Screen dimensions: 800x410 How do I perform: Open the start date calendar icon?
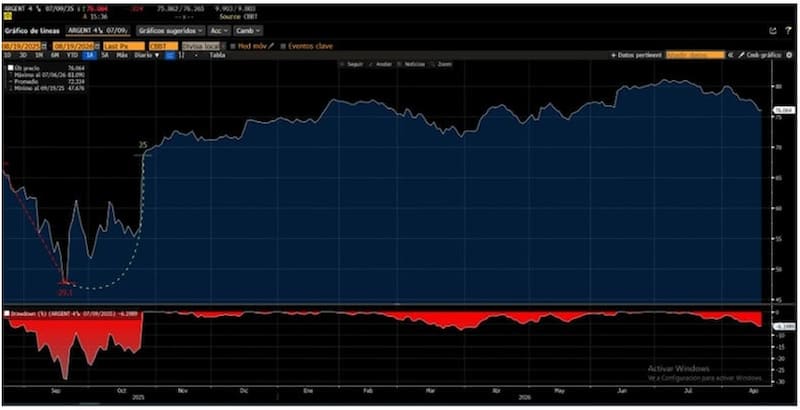pyautogui.click(x=44, y=46)
